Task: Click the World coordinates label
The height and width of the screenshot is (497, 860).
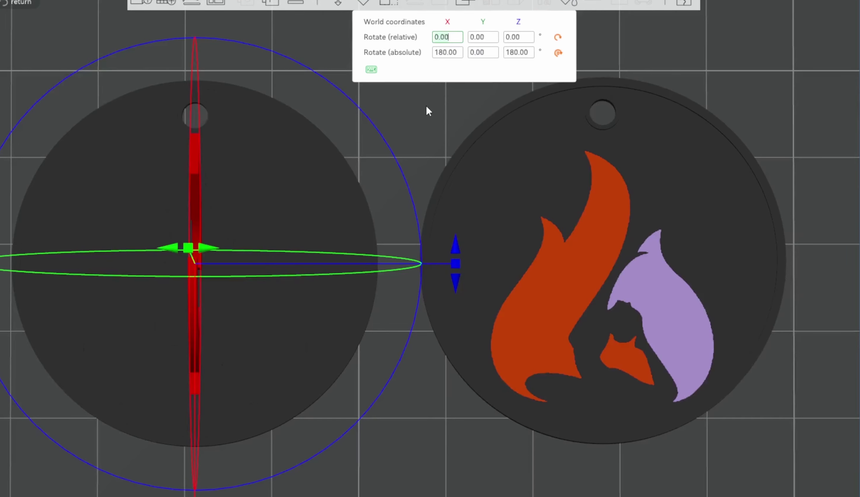Action: (x=394, y=22)
